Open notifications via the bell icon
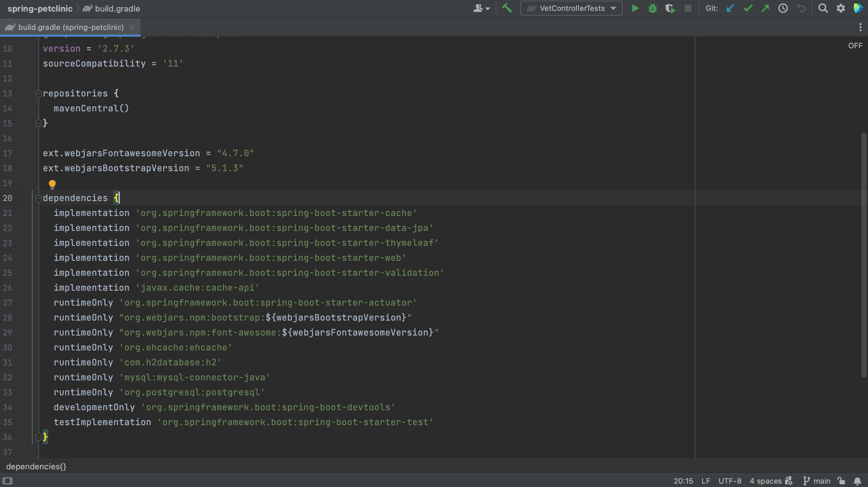The width and height of the screenshot is (868, 487). 857,481
